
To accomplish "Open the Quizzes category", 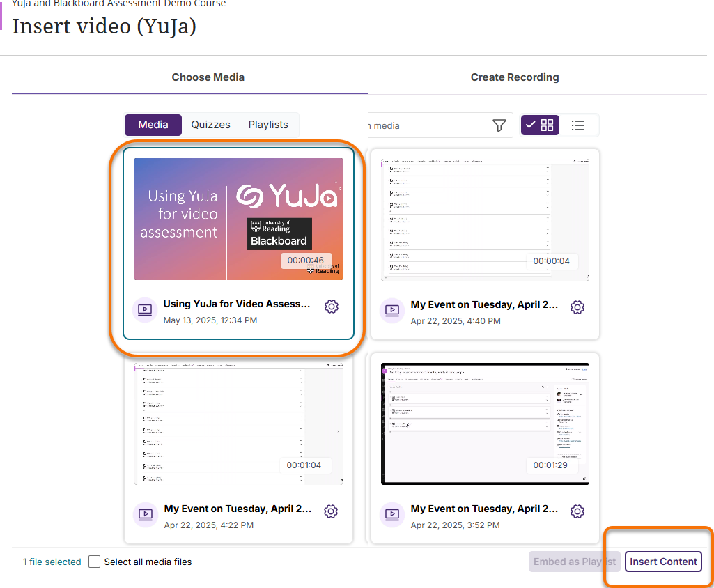I will click(x=210, y=125).
